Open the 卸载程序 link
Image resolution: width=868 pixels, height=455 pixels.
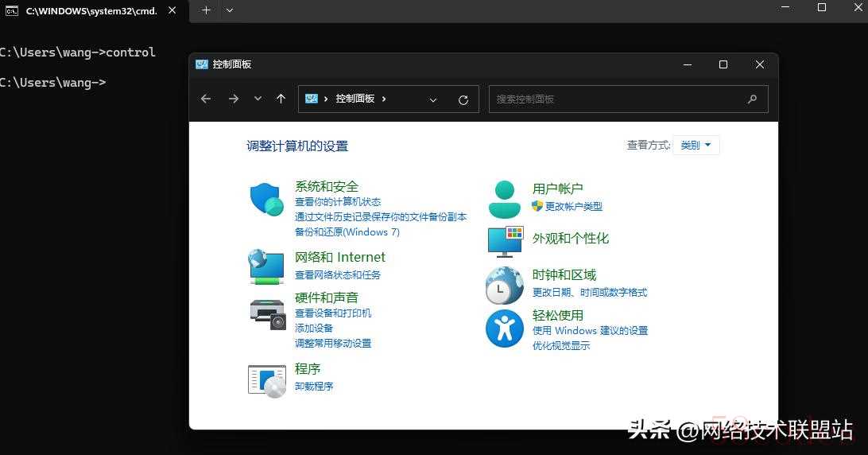tap(314, 387)
